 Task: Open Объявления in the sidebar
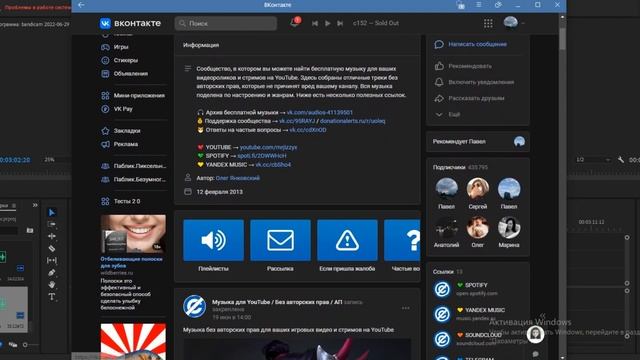pos(131,74)
